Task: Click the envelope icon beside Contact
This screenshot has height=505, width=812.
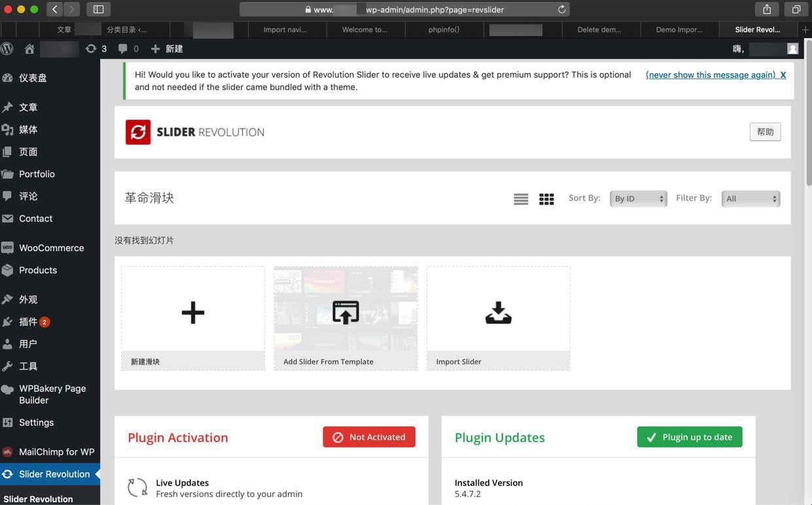Action: 7,218
